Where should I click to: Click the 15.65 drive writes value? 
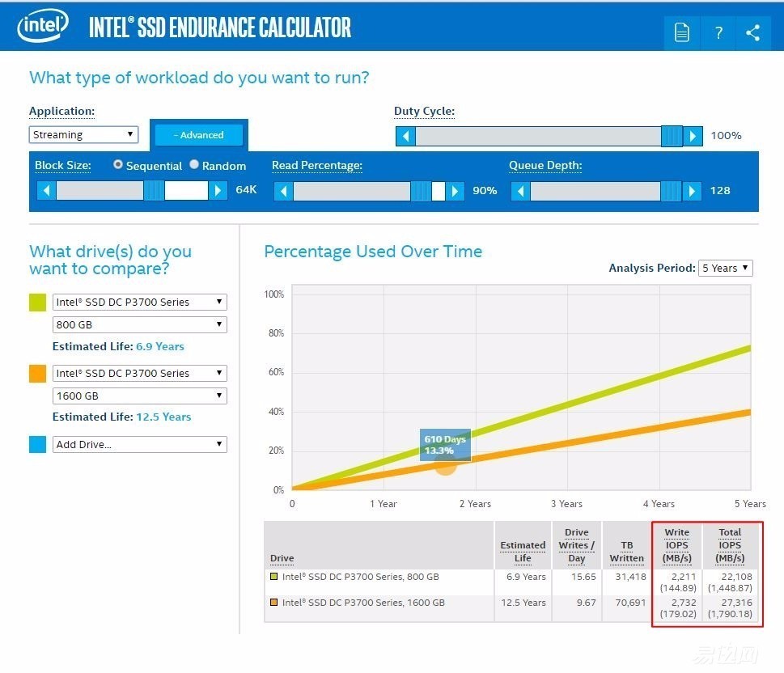(x=583, y=577)
